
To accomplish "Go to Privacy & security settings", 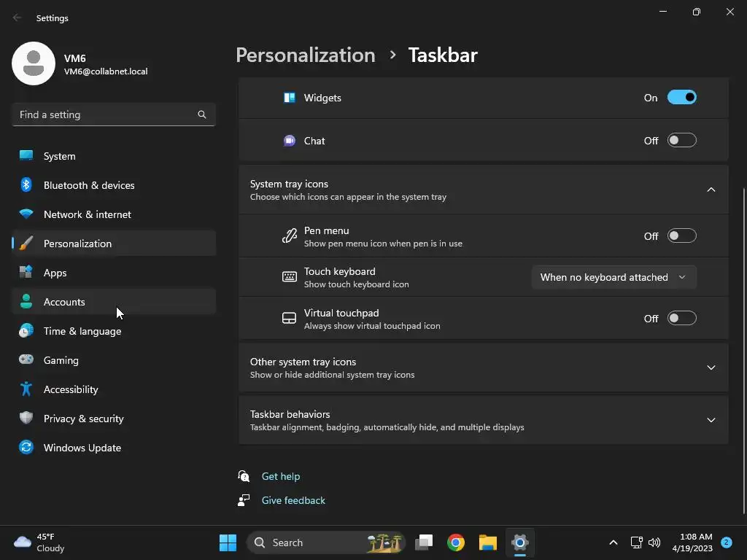I will coord(113,419).
